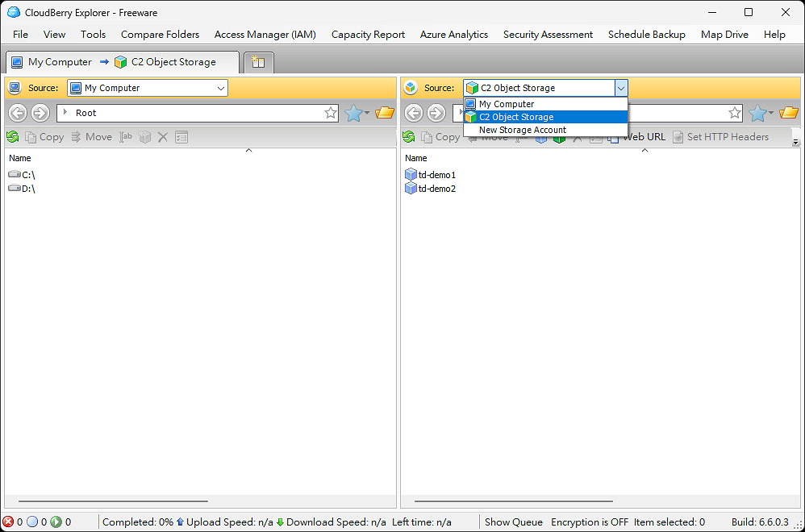Sort right pane by Name column
This screenshot has height=532, width=805.
tap(416, 158)
